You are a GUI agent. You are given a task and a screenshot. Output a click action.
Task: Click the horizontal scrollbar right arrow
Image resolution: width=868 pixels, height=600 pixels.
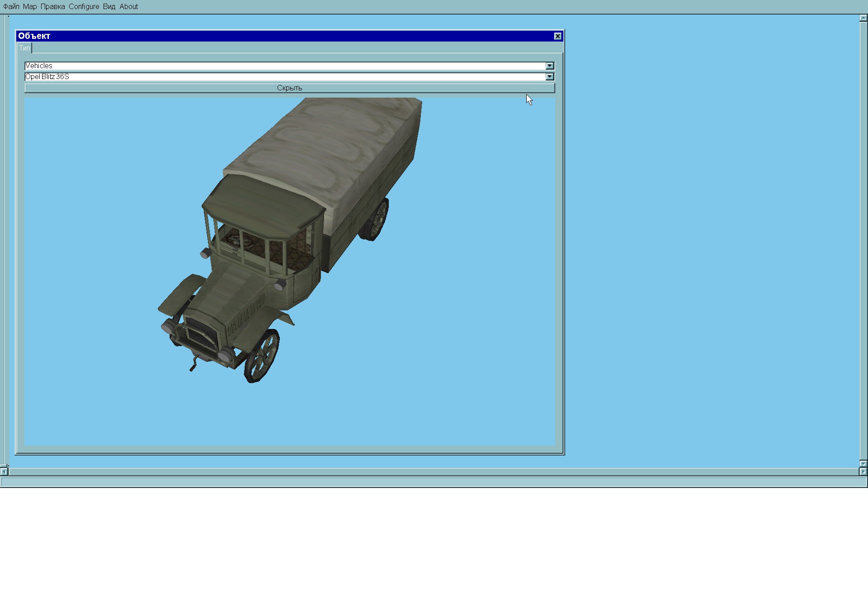pyautogui.click(x=863, y=472)
